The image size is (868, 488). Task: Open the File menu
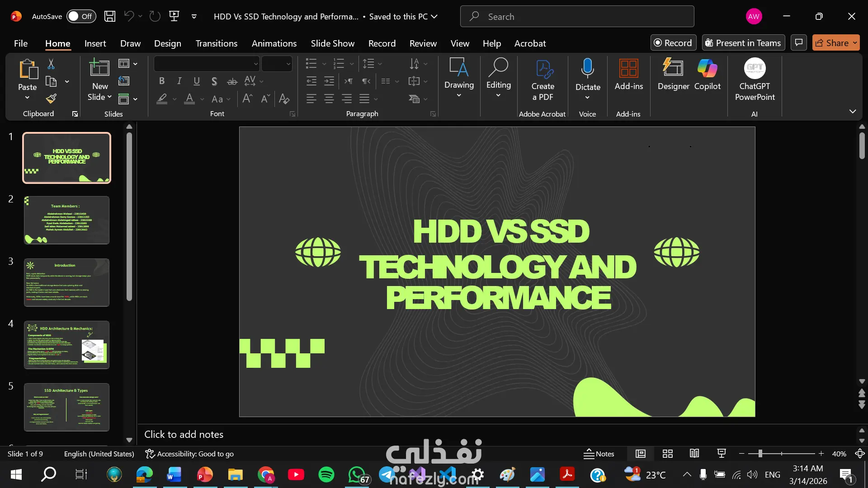pos(21,43)
